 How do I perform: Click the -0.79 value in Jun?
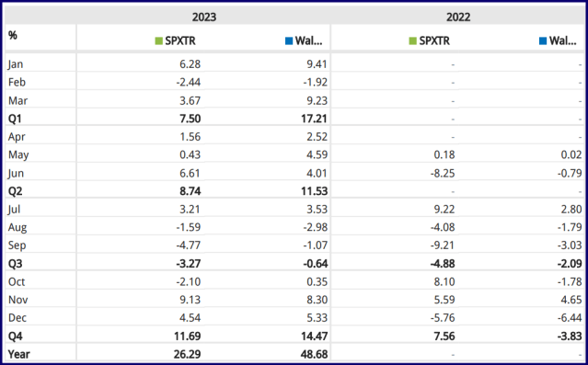coord(570,173)
